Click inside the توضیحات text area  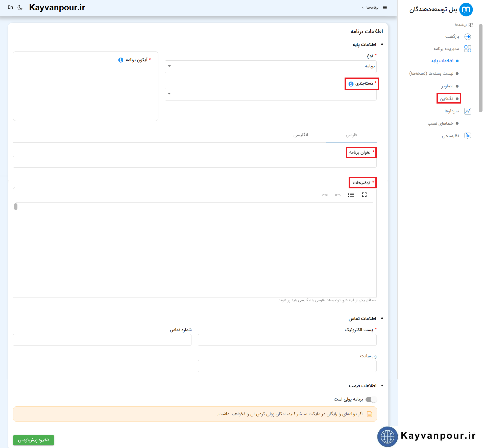coord(195,250)
